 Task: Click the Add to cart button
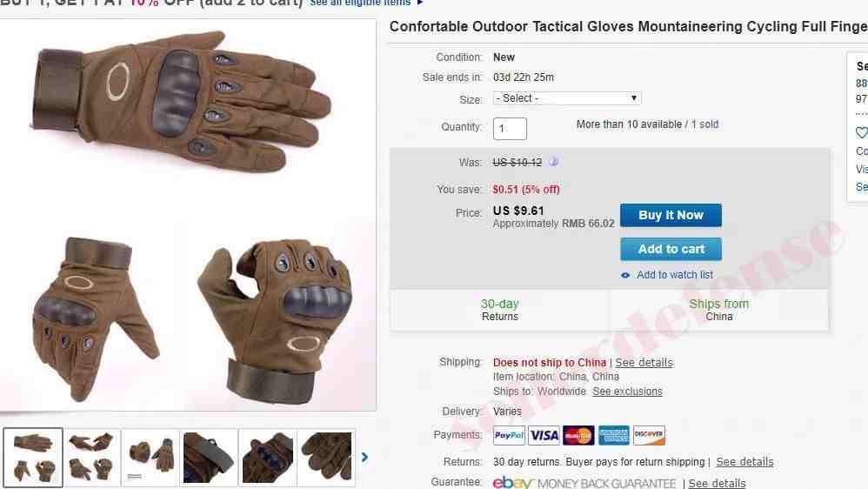coord(671,249)
